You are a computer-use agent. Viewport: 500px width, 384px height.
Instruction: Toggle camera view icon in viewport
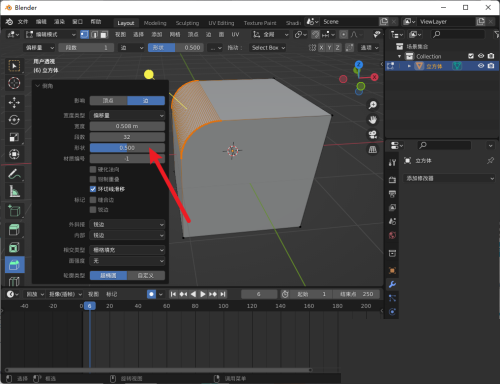click(373, 135)
